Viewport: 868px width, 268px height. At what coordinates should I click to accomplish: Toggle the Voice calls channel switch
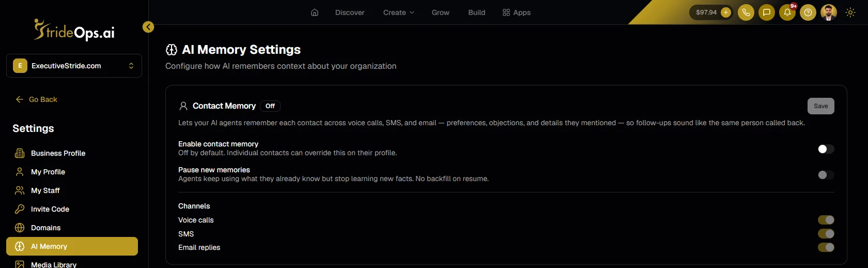[826, 220]
